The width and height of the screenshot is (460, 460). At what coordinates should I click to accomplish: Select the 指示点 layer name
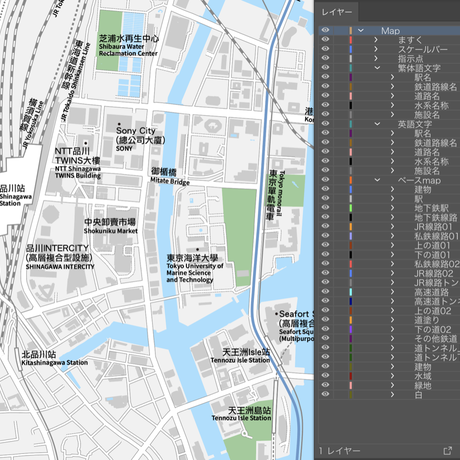pos(410,59)
